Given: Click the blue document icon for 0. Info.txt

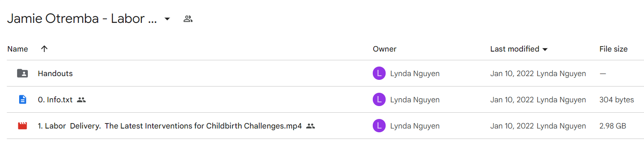Looking at the screenshot, I should point(22,100).
